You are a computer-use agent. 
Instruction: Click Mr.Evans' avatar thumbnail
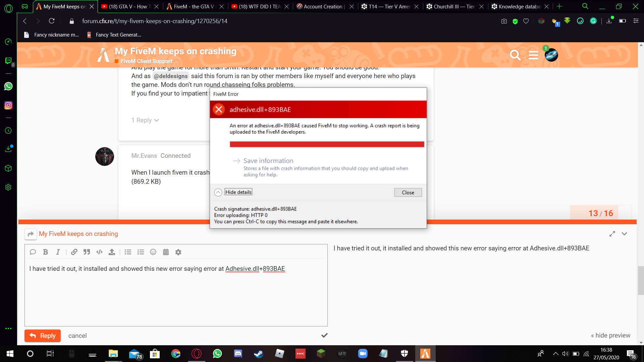[x=105, y=156]
